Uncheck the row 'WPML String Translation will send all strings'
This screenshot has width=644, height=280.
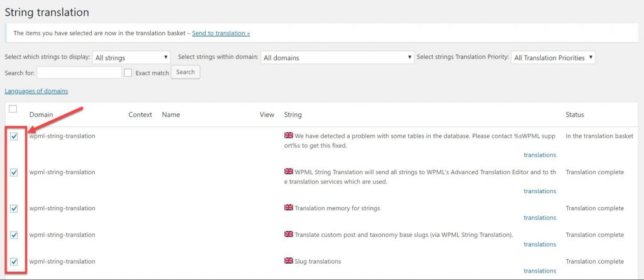[14, 172]
